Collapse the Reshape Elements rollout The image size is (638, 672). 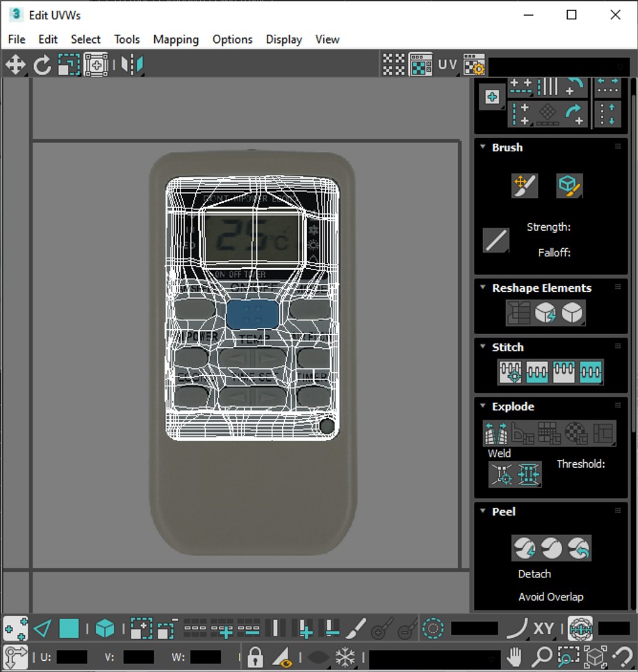coord(483,287)
